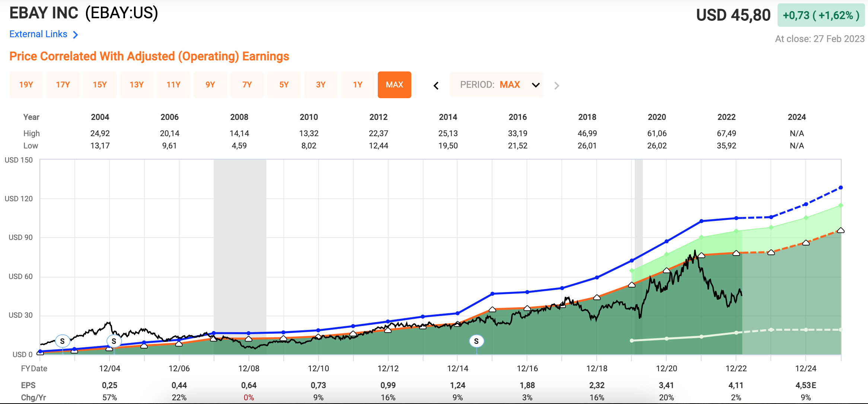Click the next period right arrow
This screenshot has width=868, height=404.
coord(556,86)
